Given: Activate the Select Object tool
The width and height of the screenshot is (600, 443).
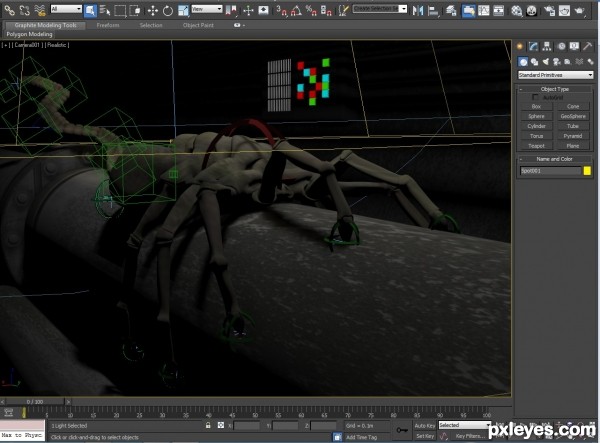Looking at the screenshot, I should click(90, 10).
